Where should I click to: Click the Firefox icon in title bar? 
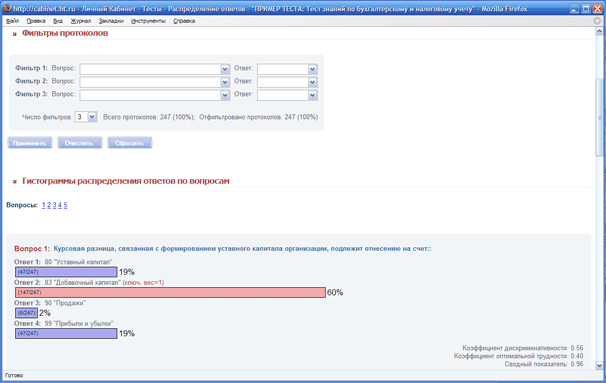coord(7,8)
